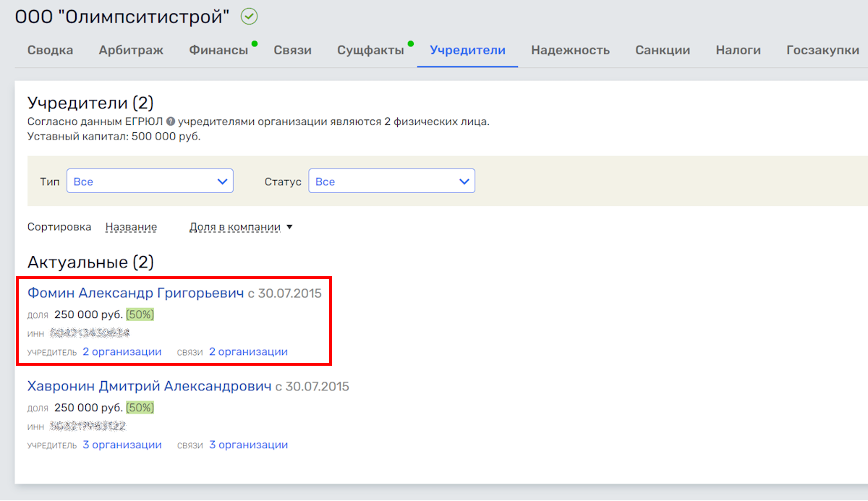Screen dimensions: 868x501
Task: Sort founders by Название
Action: [x=131, y=227]
